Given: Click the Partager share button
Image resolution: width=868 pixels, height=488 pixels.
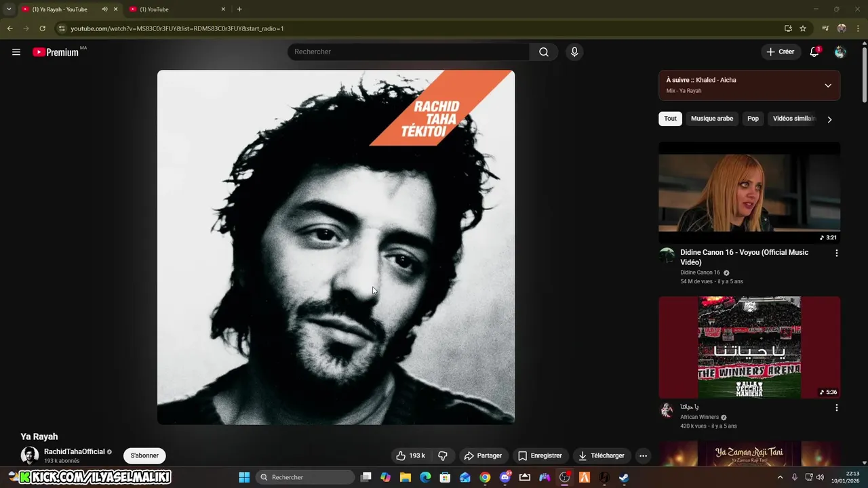Looking at the screenshot, I should click(x=483, y=456).
